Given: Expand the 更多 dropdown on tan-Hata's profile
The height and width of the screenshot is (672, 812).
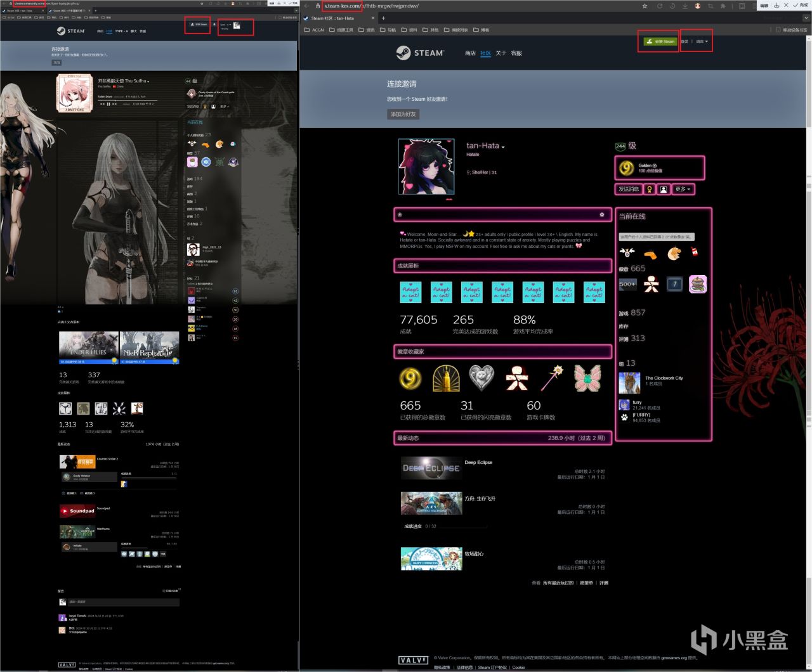Looking at the screenshot, I should pos(683,189).
